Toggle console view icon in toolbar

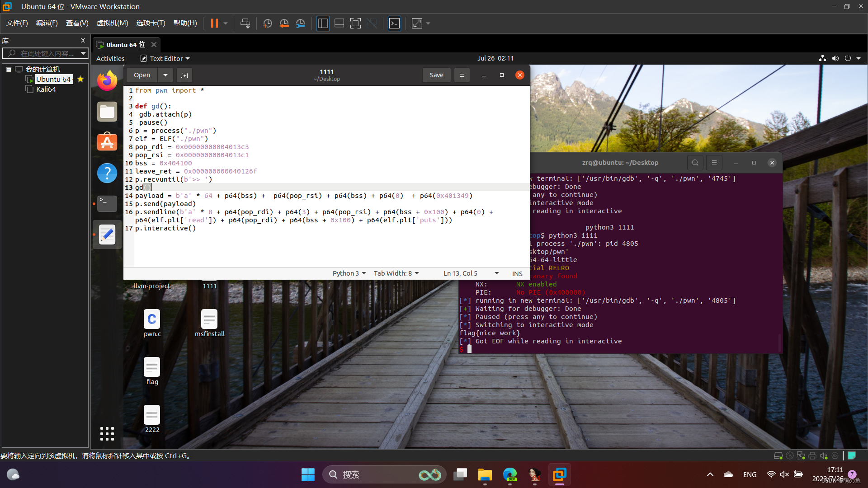tap(394, 23)
